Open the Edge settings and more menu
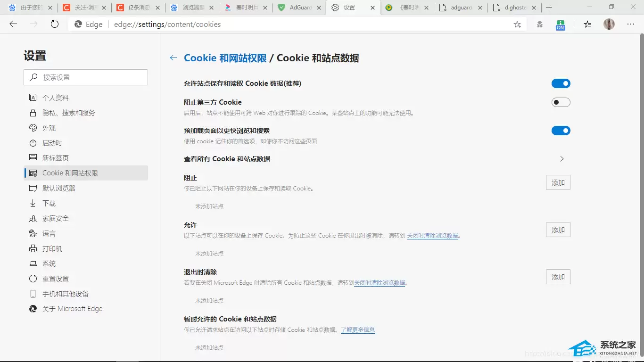The width and height of the screenshot is (644, 362). [x=631, y=24]
